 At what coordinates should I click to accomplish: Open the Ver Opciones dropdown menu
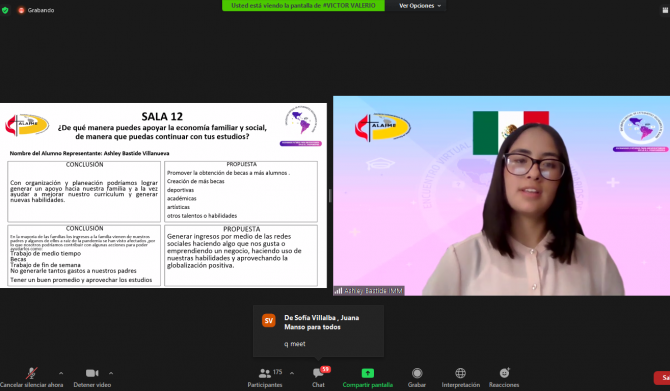(x=420, y=6)
